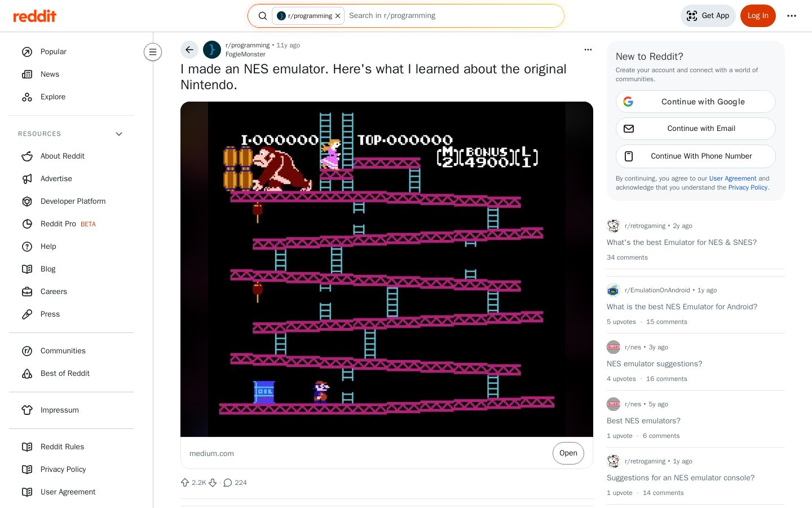Open "What is the best NES Emulator for Android?"
Screen dimensions: 812x508
[x=682, y=306]
